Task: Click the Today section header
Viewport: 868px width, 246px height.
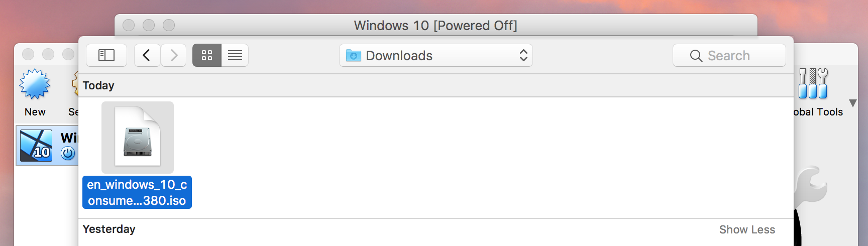Action: click(98, 85)
